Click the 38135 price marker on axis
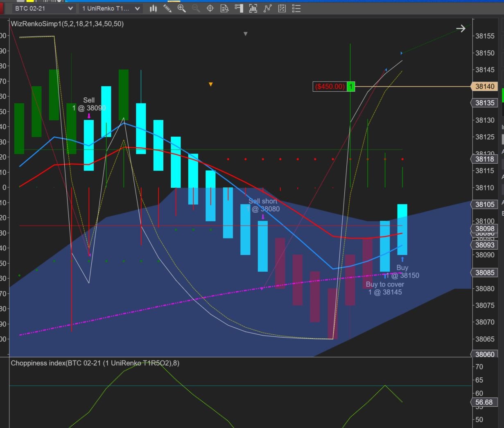The image size is (504, 428). [485, 103]
